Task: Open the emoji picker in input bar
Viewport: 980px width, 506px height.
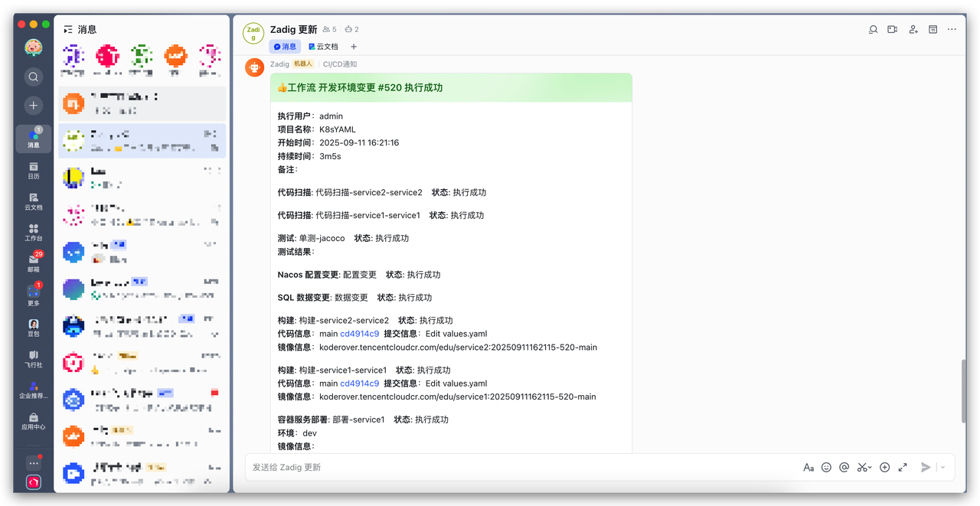Action: 826,467
